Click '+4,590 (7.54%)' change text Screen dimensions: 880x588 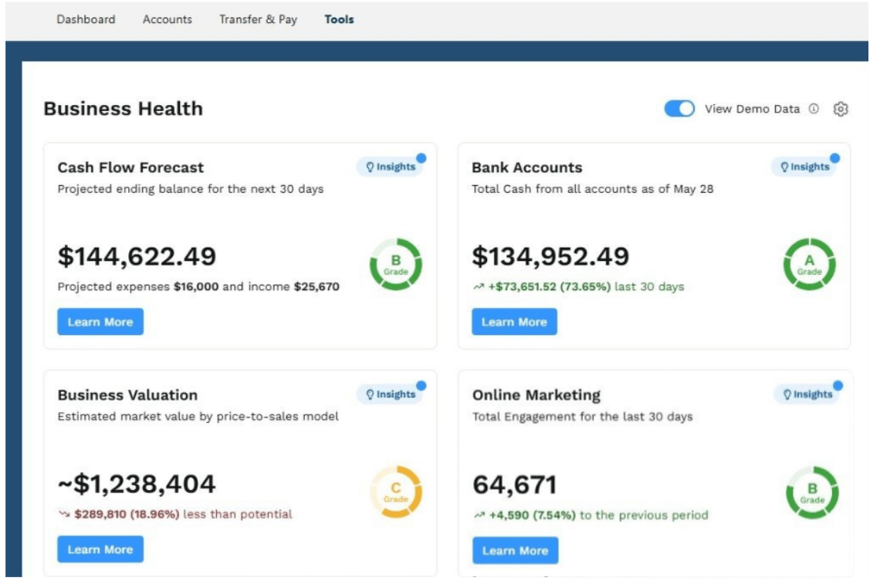point(532,515)
